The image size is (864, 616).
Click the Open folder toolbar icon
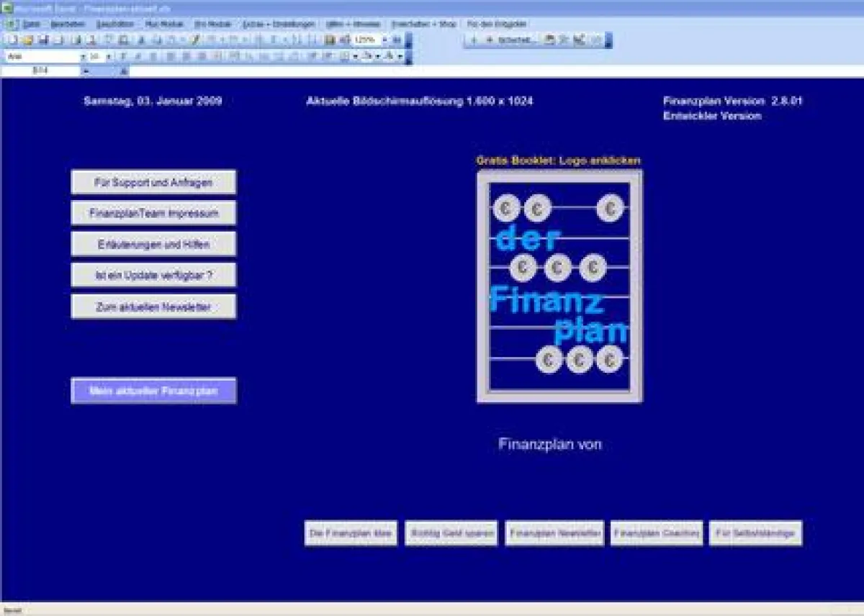coord(27,40)
